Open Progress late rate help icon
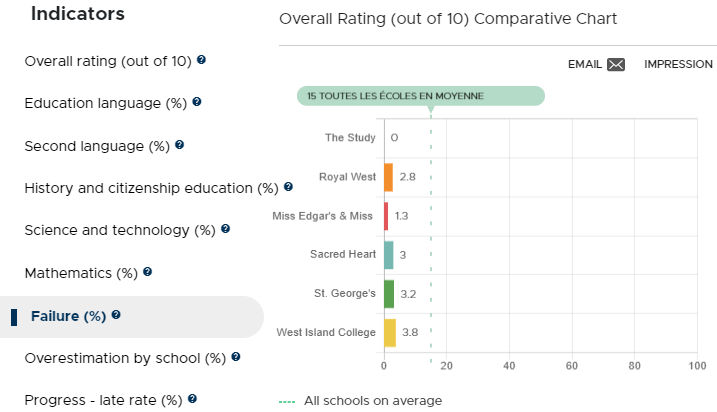Image resolution: width=717 pixels, height=412 pixels. click(x=193, y=399)
